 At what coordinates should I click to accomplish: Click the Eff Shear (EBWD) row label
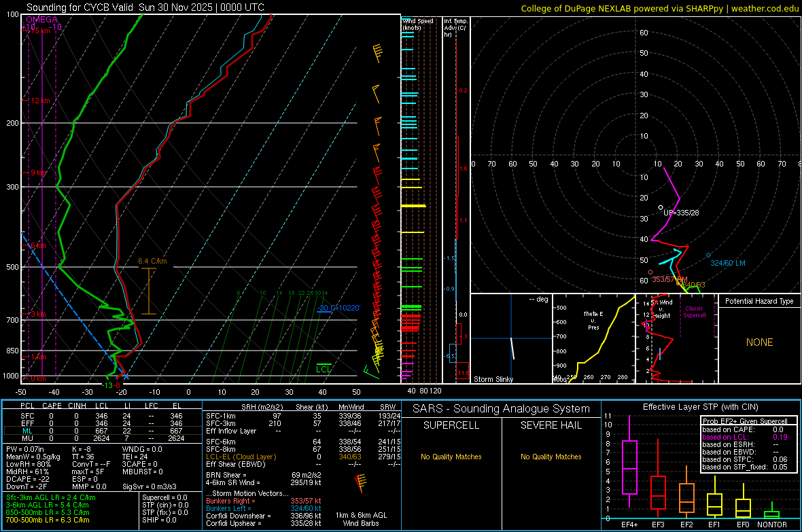point(235,465)
